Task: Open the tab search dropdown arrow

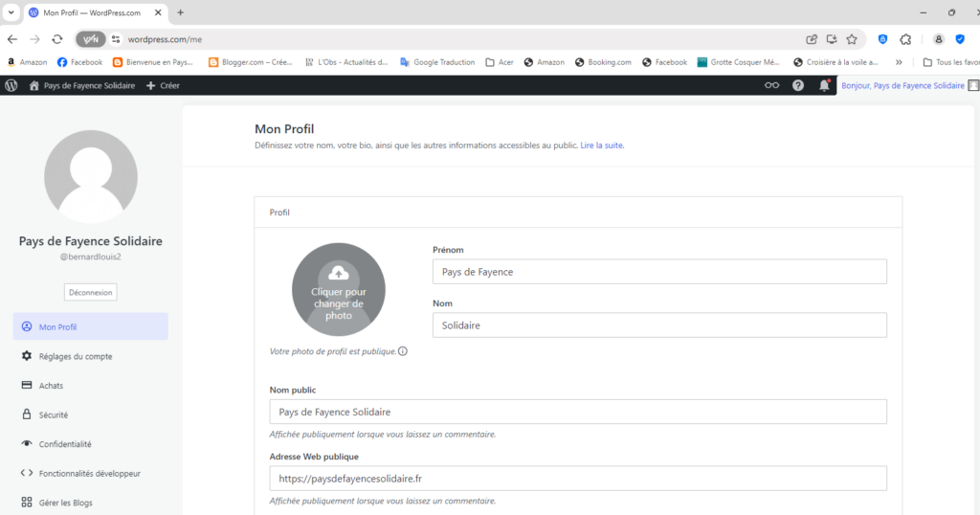Action: [11, 12]
